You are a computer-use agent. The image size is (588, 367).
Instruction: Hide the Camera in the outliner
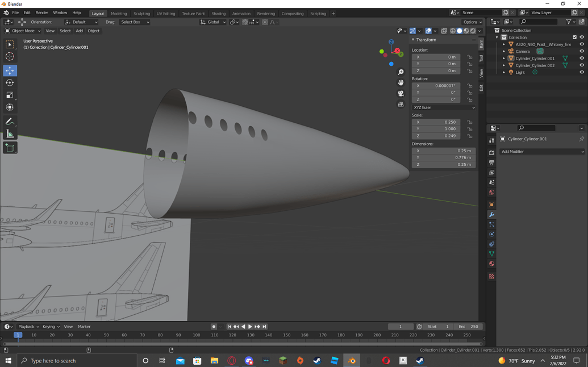(582, 51)
